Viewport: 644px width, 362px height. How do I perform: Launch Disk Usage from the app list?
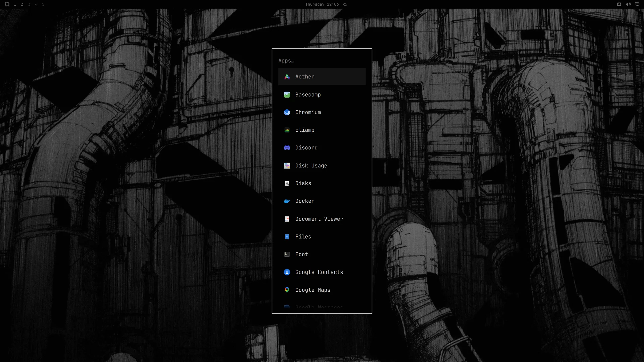pos(322,166)
